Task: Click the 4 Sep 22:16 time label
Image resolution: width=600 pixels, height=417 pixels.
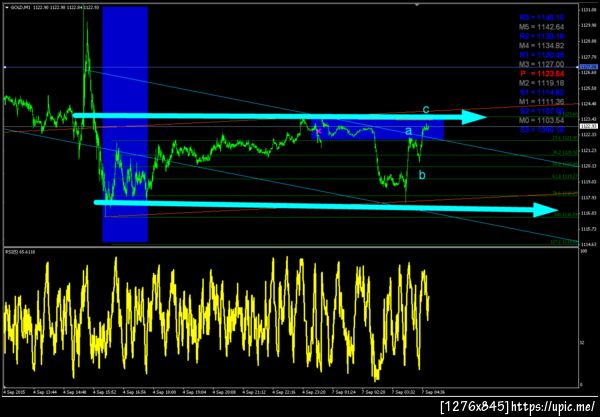Action: click(284, 392)
